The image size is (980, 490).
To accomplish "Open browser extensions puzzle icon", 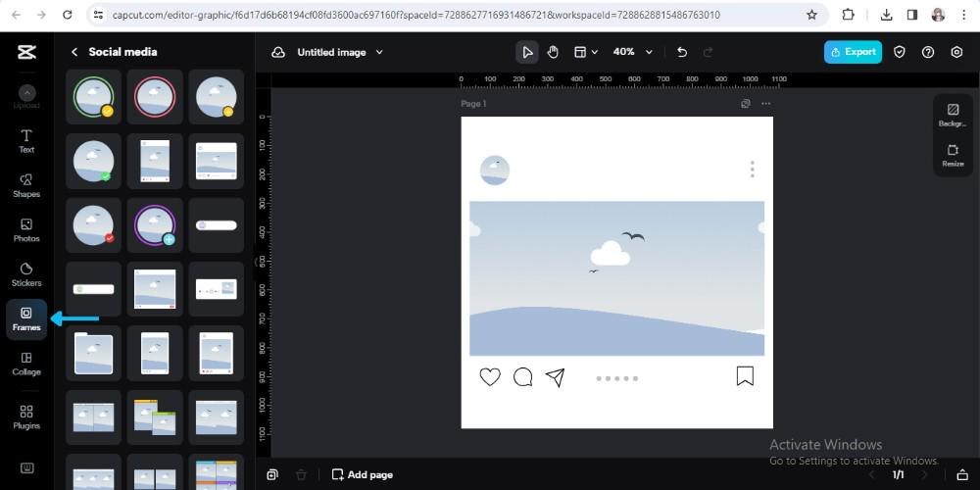I will point(848,15).
